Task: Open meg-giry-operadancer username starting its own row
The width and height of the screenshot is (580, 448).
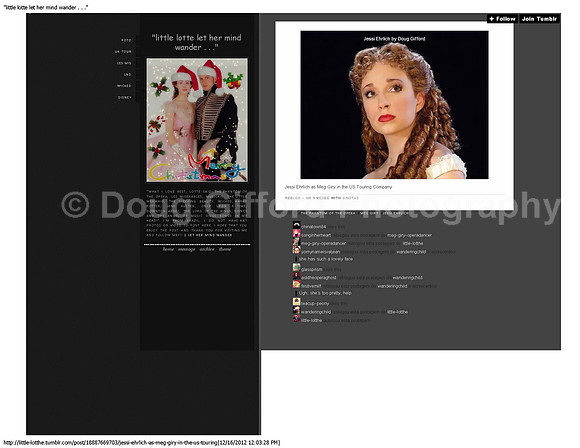Action: click(x=323, y=243)
